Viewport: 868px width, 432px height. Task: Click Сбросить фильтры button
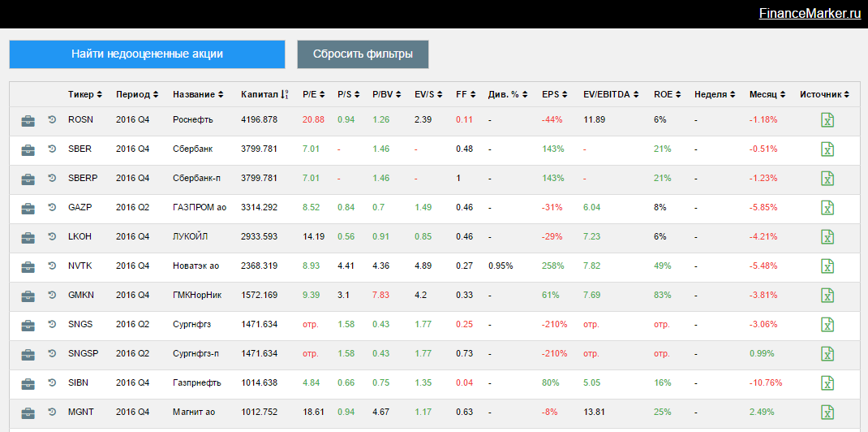[x=363, y=54]
